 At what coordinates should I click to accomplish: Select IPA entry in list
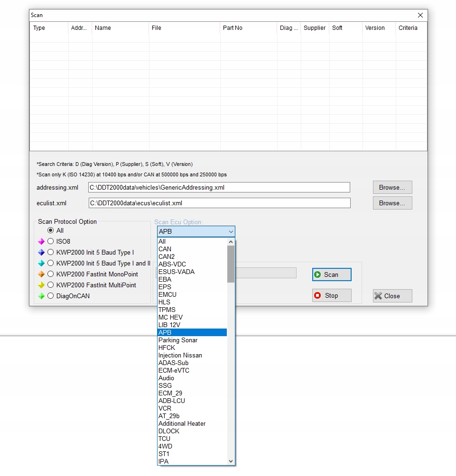click(x=192, y=461)
